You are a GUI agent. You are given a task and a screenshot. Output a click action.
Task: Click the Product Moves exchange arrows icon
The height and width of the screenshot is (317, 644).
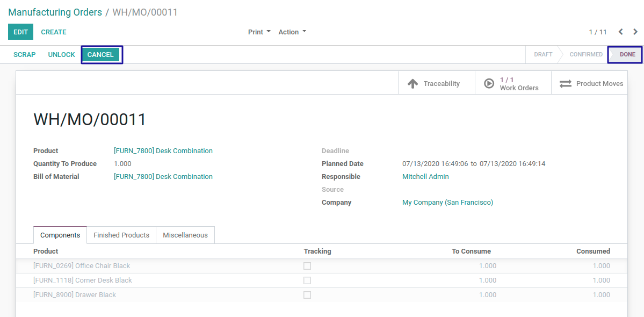tap(566, 84)
